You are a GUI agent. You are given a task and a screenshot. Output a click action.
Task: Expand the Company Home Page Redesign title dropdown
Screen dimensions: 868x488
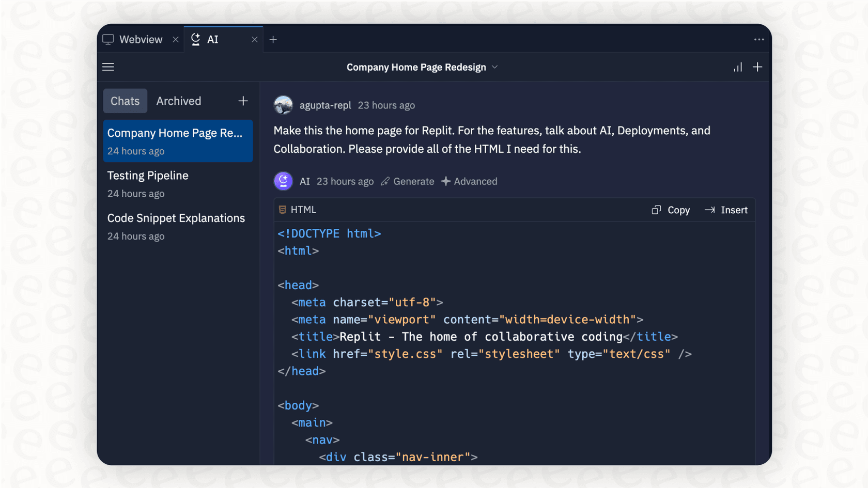494,67
